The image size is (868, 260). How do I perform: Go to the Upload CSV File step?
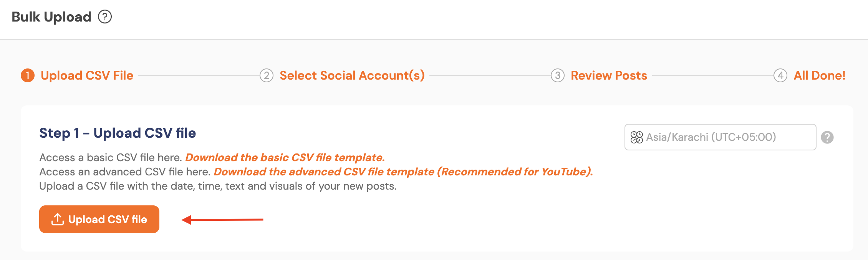(x=87, y=75)
